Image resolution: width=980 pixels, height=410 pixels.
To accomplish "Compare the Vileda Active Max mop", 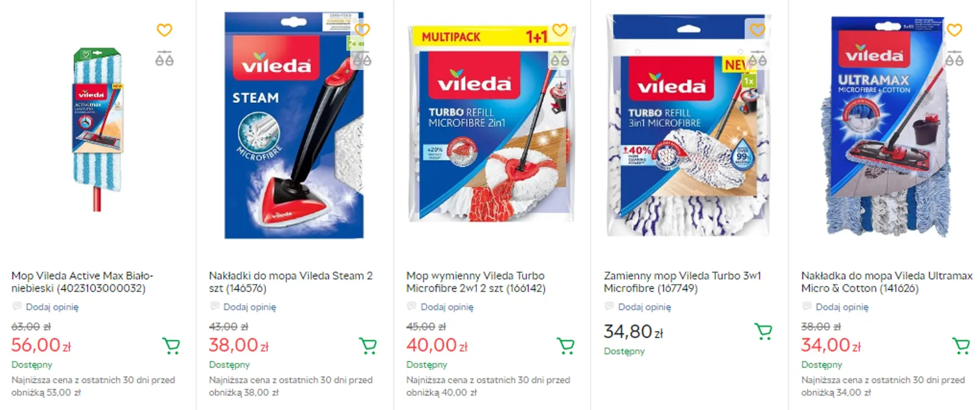I will coord(164,58).
